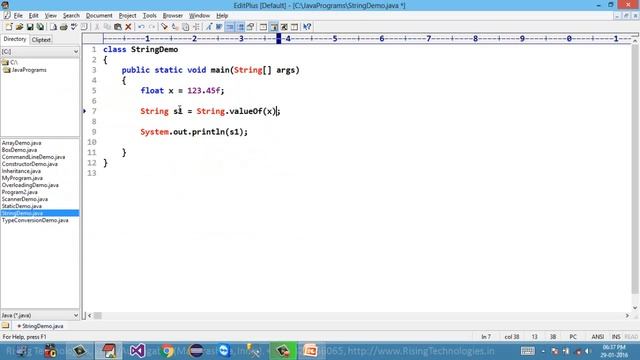This screenshot has width=640, height=360.
Task: Open Find with the flashlight icon
Action: click(x=164, y=27)
